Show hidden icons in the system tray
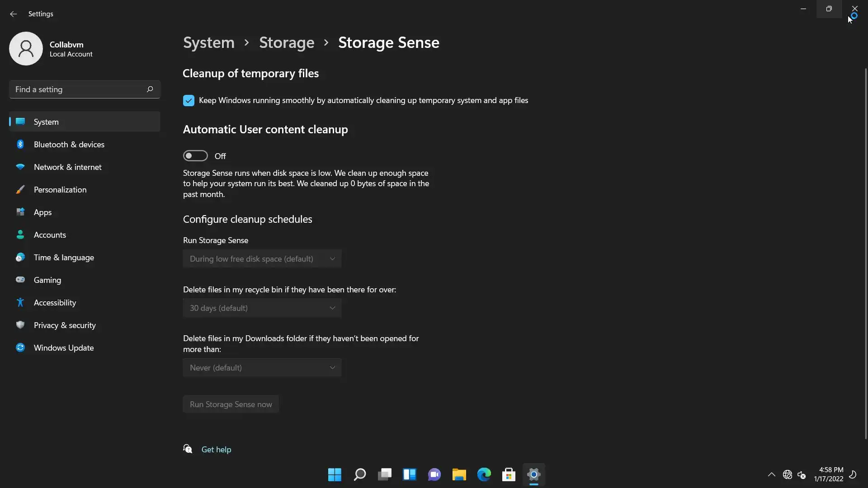This screenshot has width=868, height=488. pos(771,474)
